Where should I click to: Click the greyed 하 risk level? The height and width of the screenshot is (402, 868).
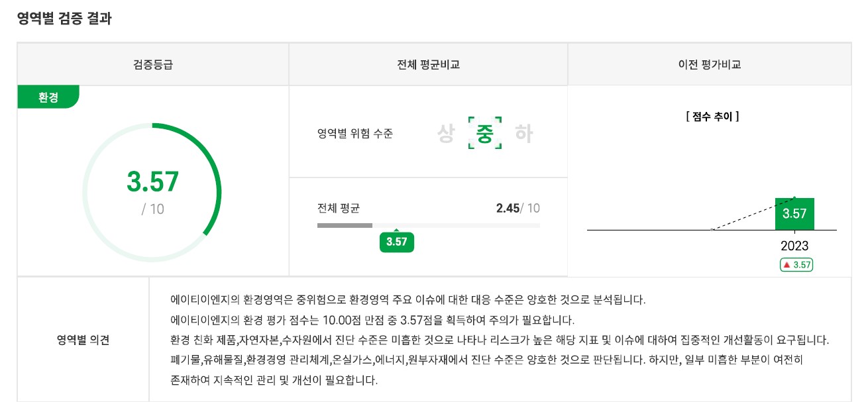click(524, 134)
